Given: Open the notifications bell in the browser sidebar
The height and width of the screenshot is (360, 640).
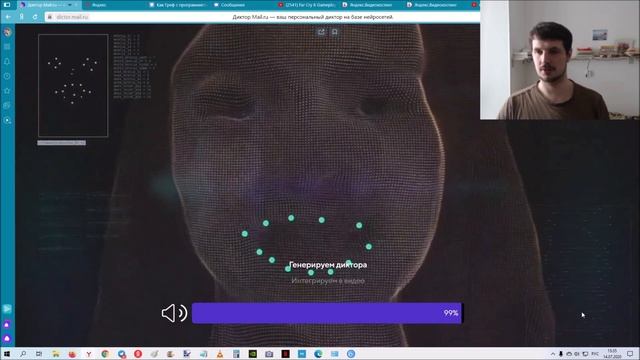Looking at the screenshot, I should (7, 62).
